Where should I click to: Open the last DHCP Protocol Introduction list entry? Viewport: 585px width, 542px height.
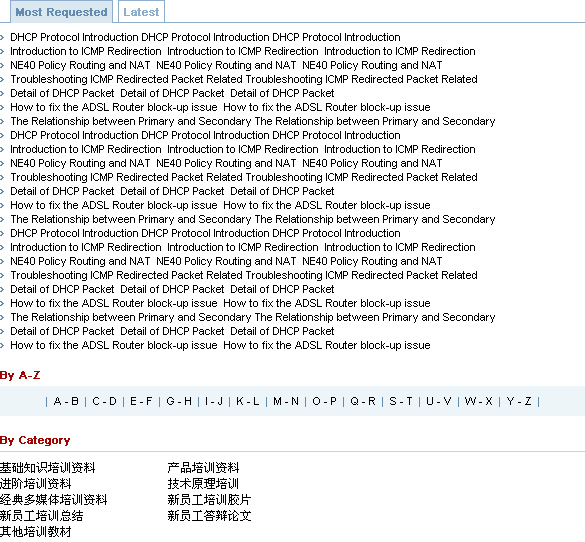pos(205,233)
